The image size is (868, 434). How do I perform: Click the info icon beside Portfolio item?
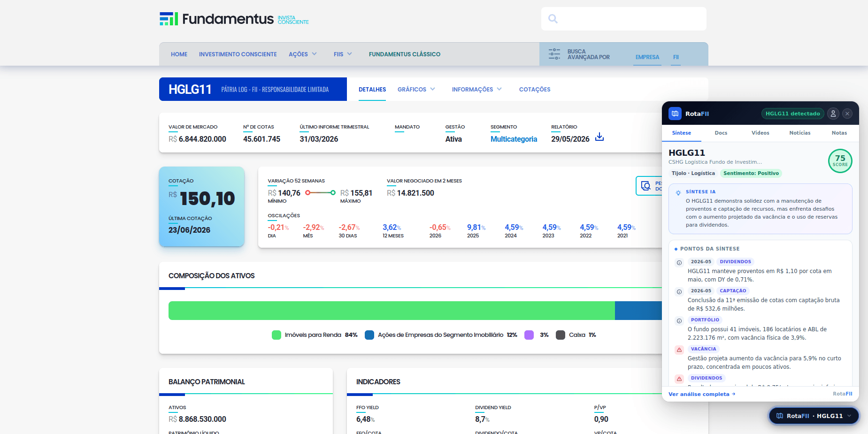click(x=679, y=321)
